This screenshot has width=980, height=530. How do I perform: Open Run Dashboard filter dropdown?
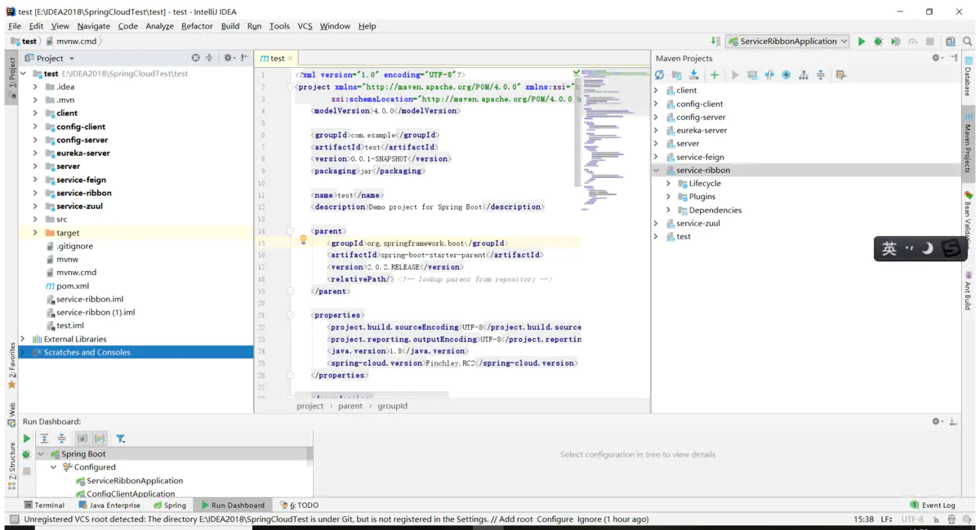[121, 439]
